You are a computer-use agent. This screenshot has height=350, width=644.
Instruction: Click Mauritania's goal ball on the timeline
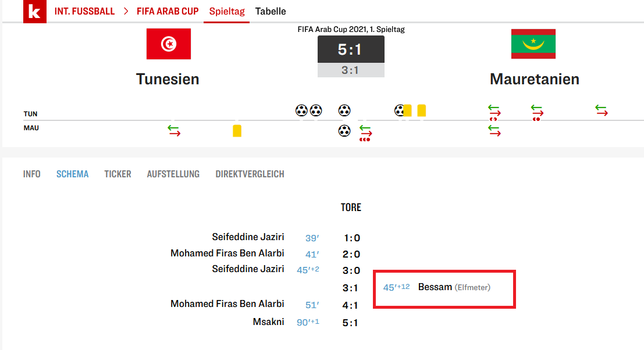pos(344,131)
